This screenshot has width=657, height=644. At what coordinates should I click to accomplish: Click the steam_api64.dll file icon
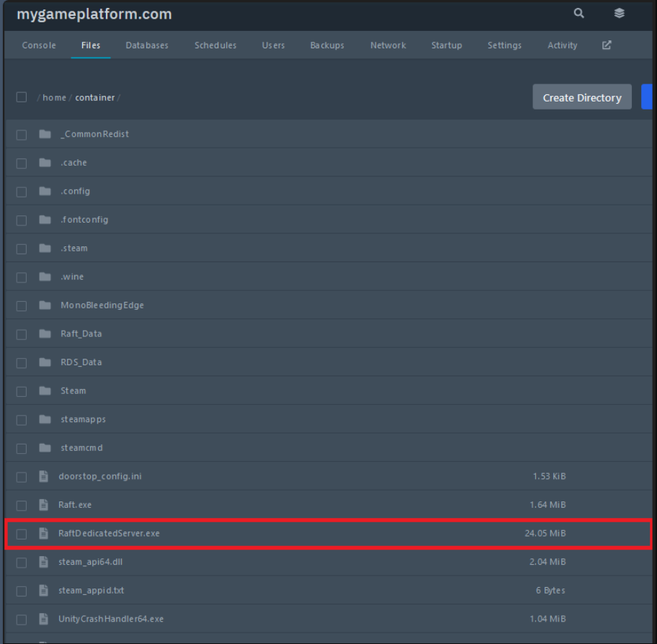coord(43,562)
